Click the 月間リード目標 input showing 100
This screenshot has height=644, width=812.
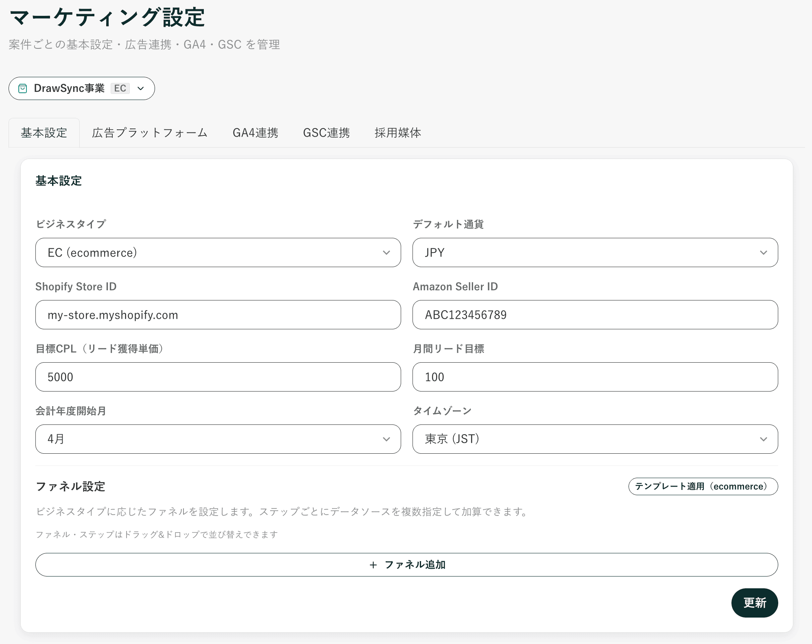pos(595,377)
